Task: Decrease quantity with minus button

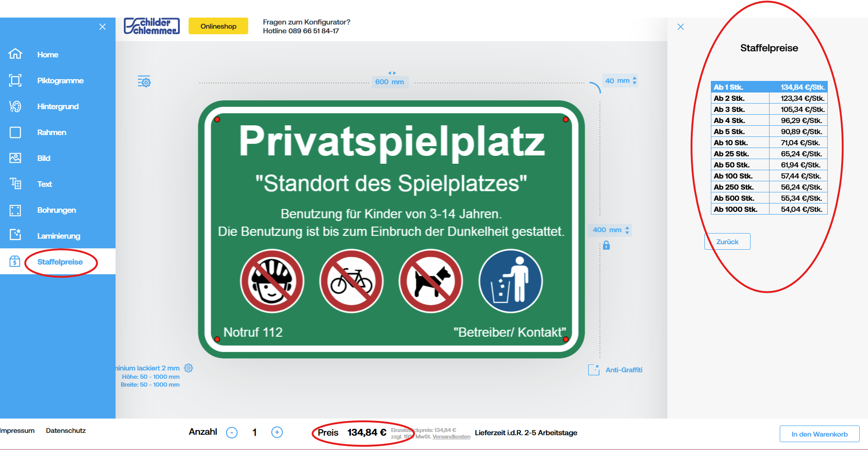Action: click(232, 432)
